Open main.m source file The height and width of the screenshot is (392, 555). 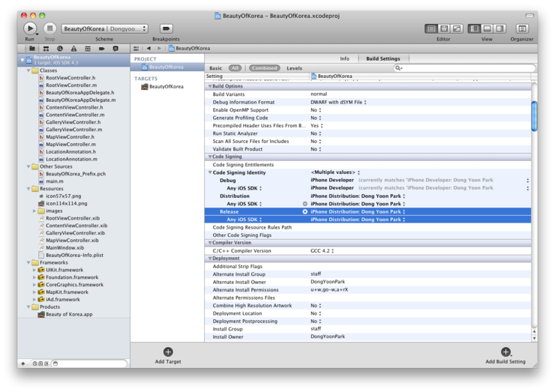pyautogui.click(x=55, y=181)
